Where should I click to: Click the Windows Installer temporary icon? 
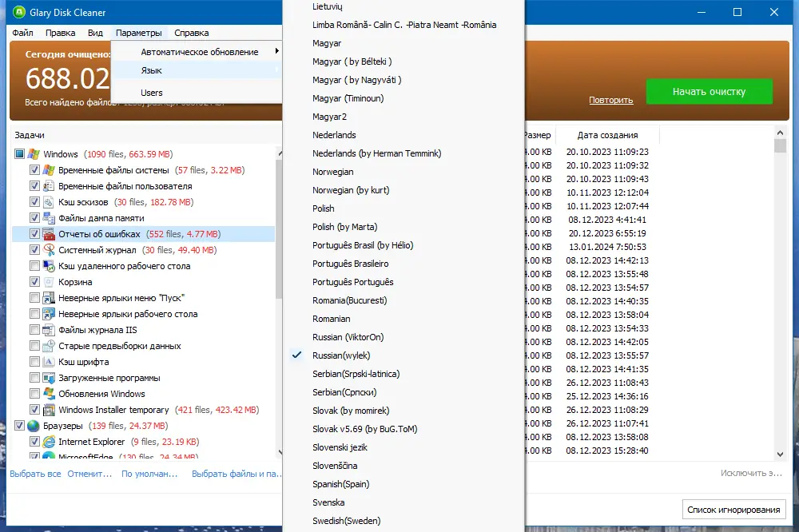tap(49, 410)
